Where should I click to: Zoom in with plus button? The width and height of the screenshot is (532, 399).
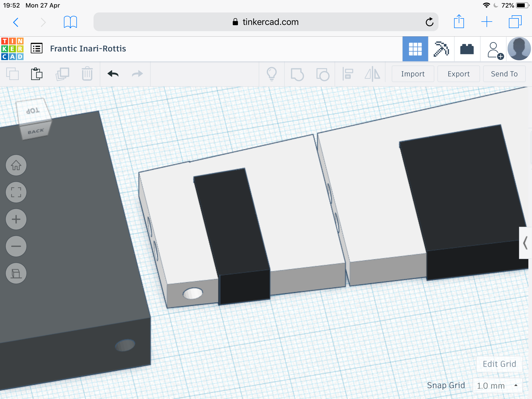click(x=16, y=219)
